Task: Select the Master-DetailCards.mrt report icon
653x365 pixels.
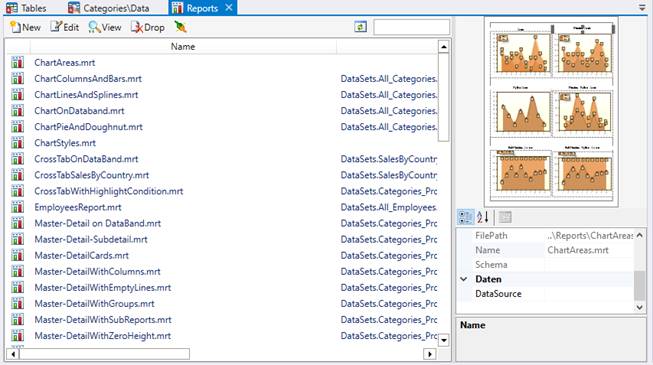Action: (x=17, y=255)
